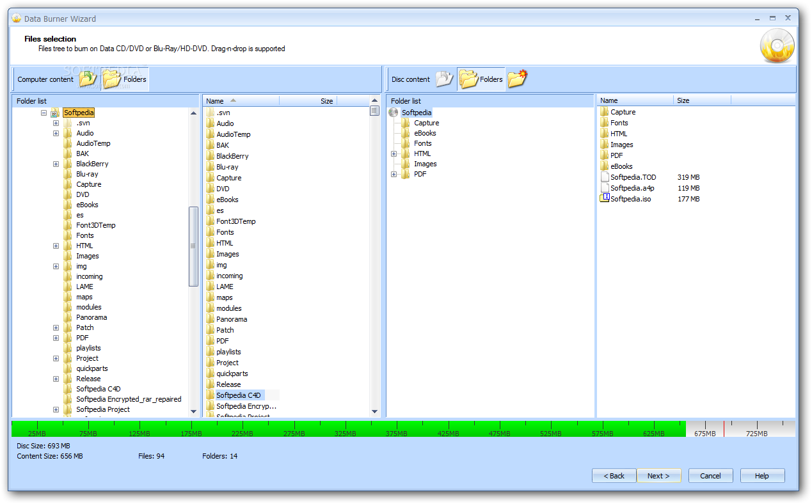The height and width of the screenshot is (504, 812).
Task: Expand the HTML folder in computer tree
Action: (x=56, y=246)
